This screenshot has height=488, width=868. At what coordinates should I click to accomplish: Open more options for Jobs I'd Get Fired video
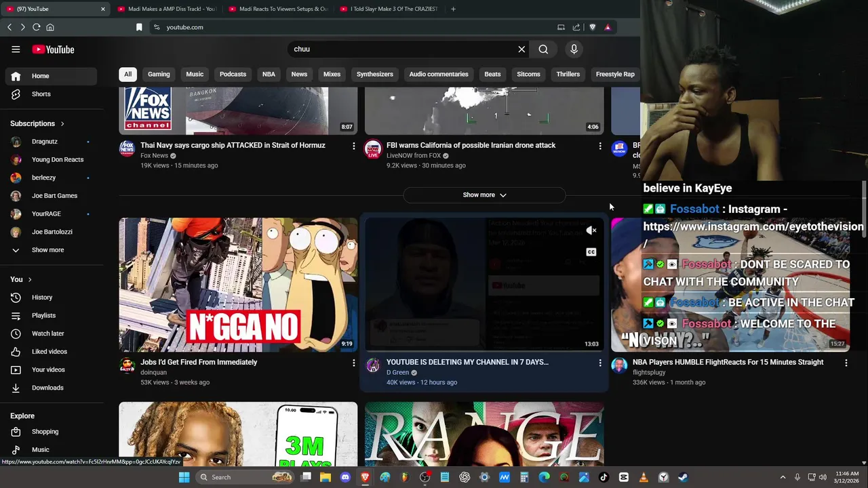[353, 363]
